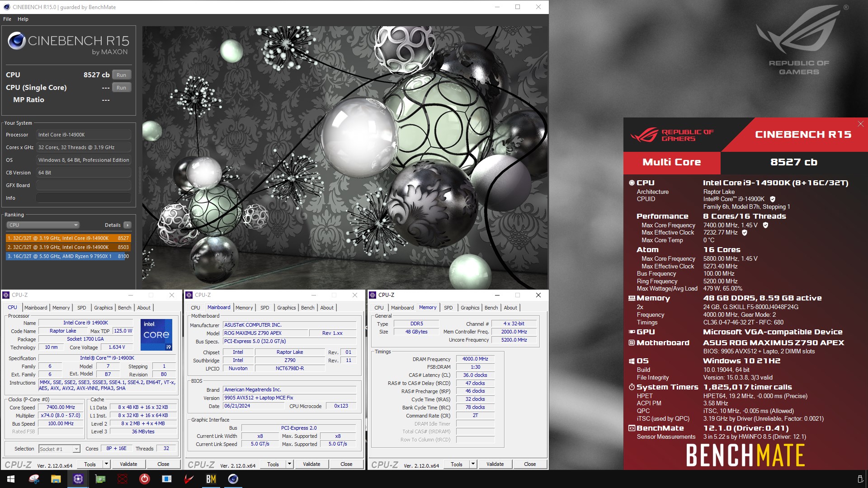Click the CPU-Z Memory window title icon
Screen dimensions: 868x488
pos(373,295)
